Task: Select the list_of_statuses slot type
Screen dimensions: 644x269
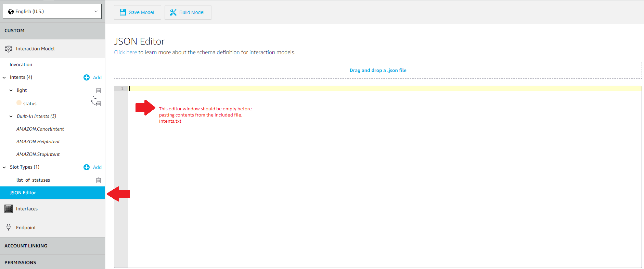Action: (33, 180)
